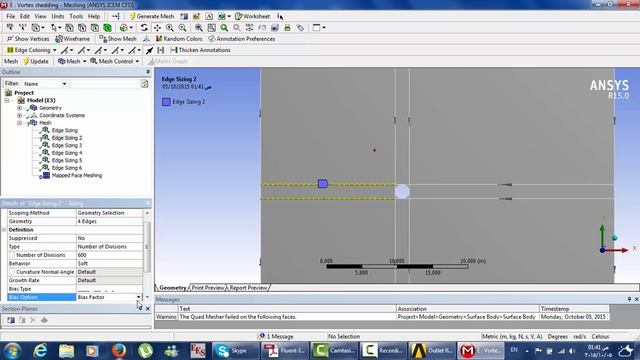The width and height of the screenshot is (640, 360).
Task: Open the Help menu
Action: pos(94,16)
